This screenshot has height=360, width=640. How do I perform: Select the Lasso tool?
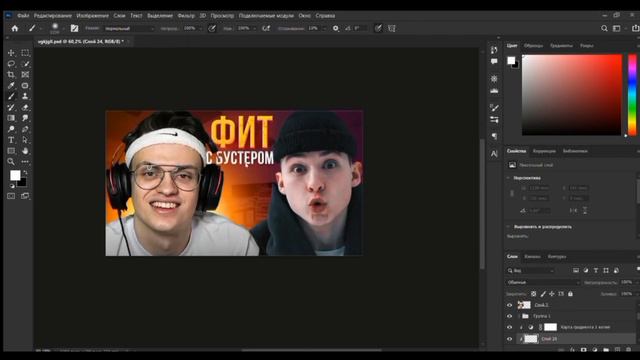tap(11, 64)
